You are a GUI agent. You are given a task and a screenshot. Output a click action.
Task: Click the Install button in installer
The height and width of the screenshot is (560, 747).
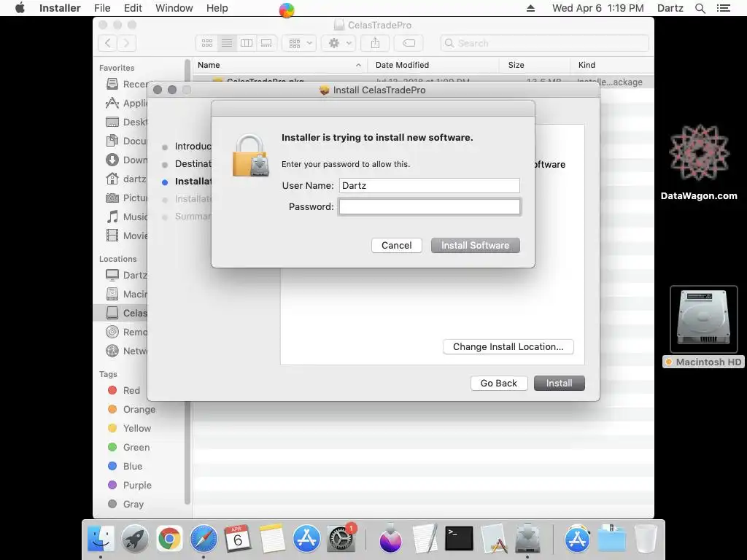pyautogui.click(x=559, y=384)
